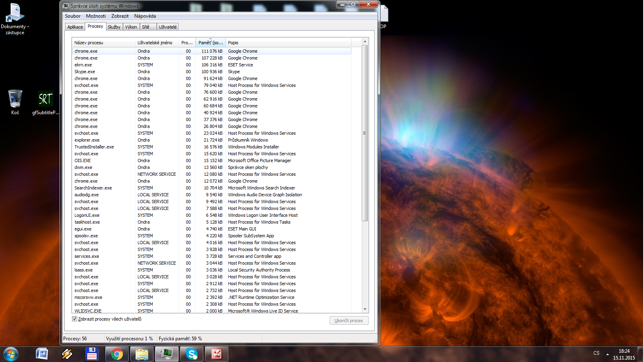Image resolution: width=644 pixels, height=362 pixels.
Task: Toggle 'Zobrazit procesy všech uživatelů' checkbox
Action: pyautogui.click(x=74, y=319)
